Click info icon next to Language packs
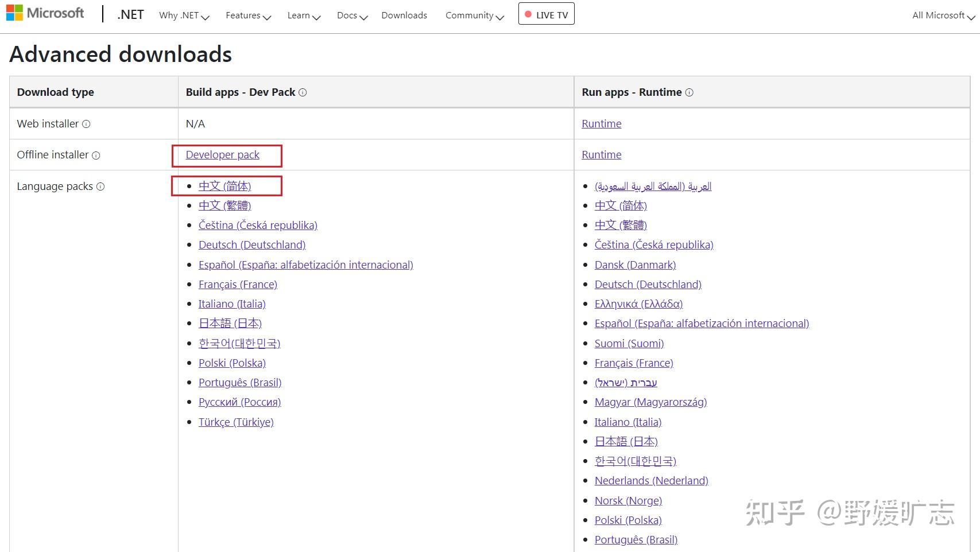980x552 pixels. click(100, 186)
